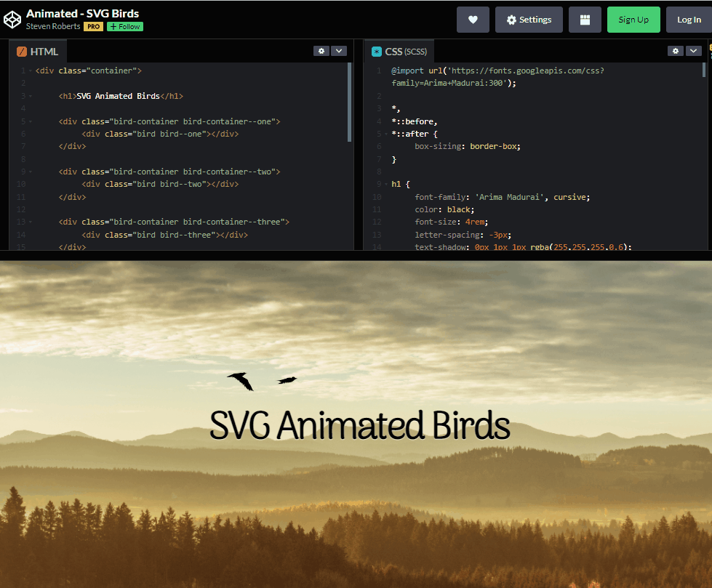Image resolution: width=712 pixels, height=588 pixels.
Task: Collapse code fold at HTML line 13
Action: pos(31,222)
